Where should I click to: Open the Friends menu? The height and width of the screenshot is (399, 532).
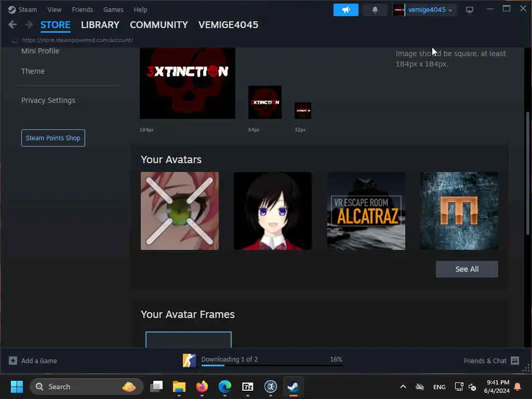coord(83,9)
